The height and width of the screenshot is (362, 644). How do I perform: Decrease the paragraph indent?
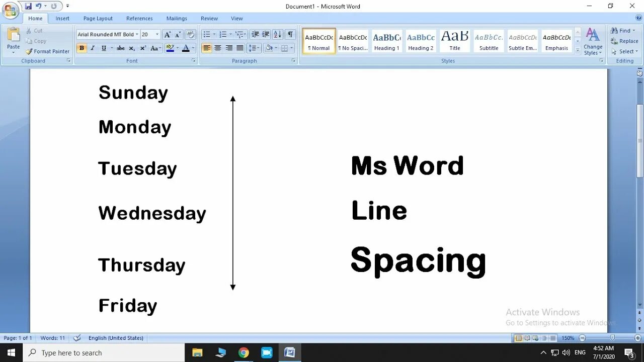(255, 34)
